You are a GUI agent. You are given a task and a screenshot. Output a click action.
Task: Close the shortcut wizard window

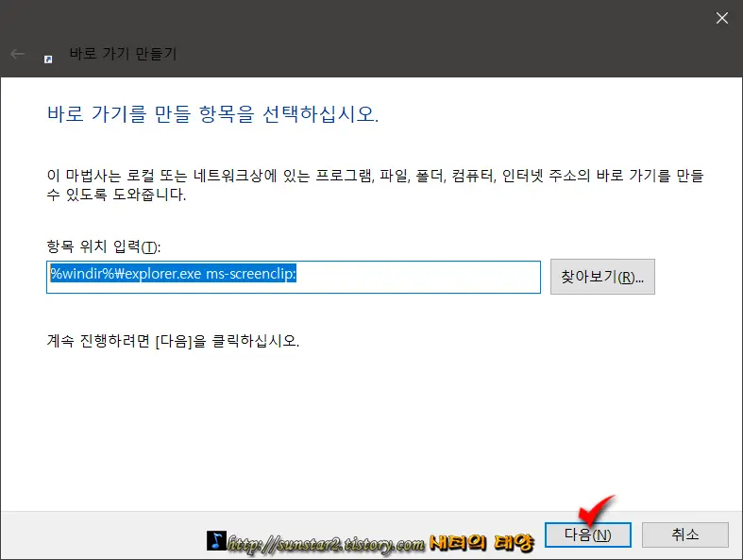click(x=721, y=18)
